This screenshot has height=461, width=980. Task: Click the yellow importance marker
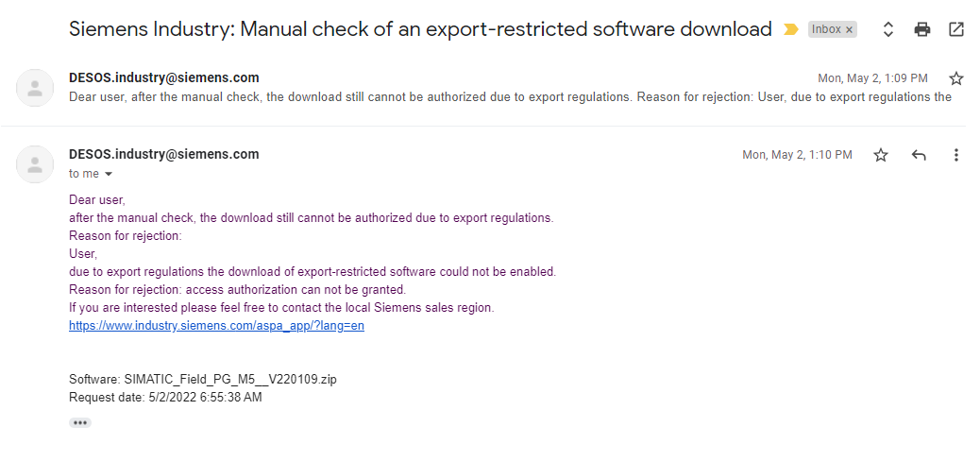(x=791, y=30)
